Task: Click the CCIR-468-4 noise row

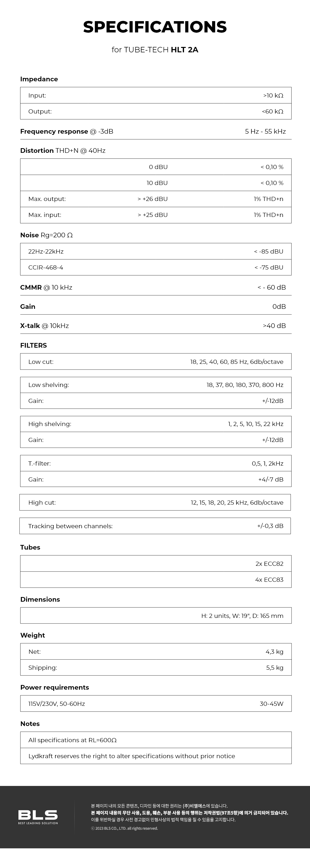Action: [x=155, y=268]
